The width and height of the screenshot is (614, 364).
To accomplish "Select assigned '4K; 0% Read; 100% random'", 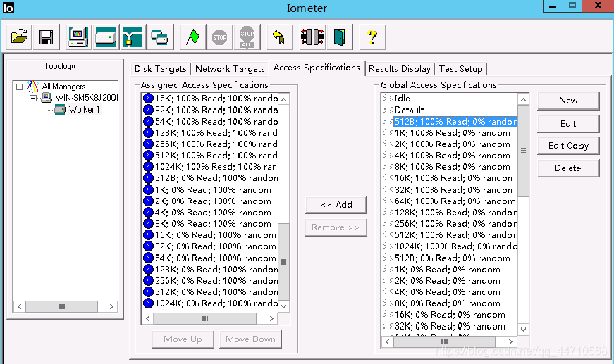I will pos(213,213).
